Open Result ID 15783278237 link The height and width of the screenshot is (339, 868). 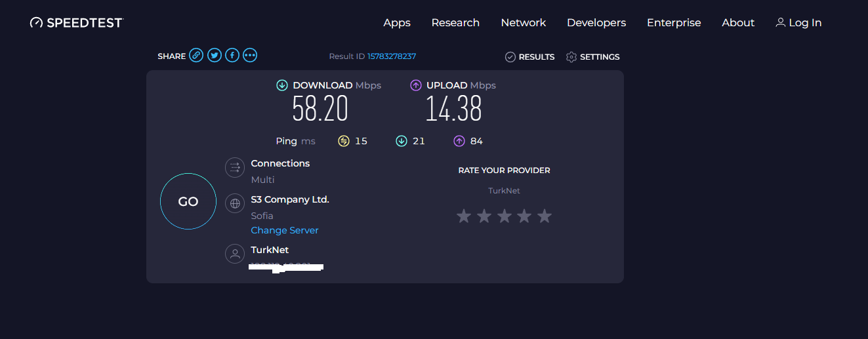[x=392, y=56]
